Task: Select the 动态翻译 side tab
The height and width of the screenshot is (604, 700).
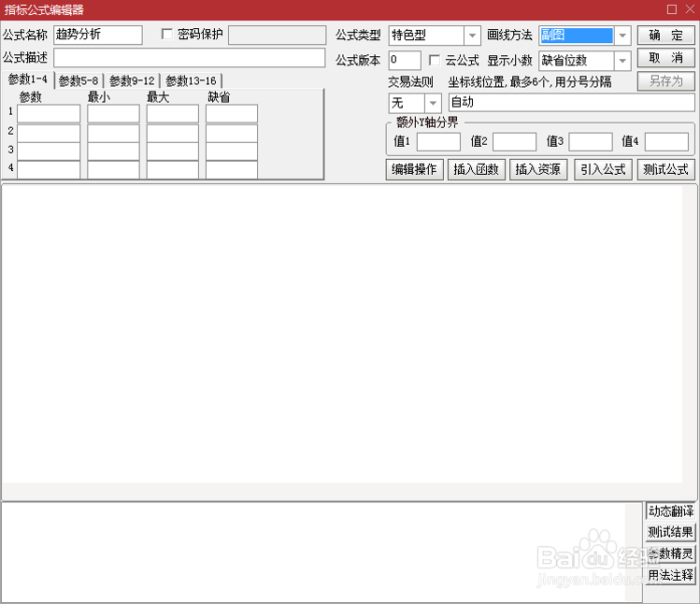Action: (x=670, y=511)
